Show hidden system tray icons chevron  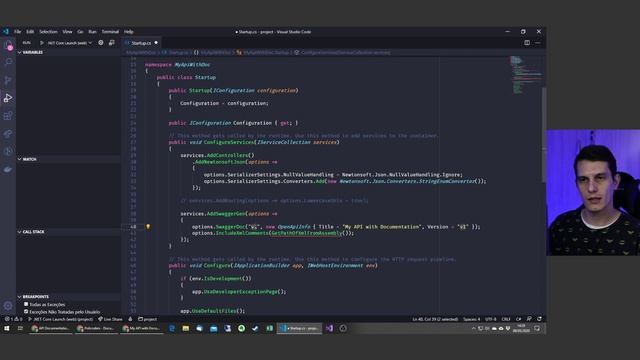click(x=473, y=328)
